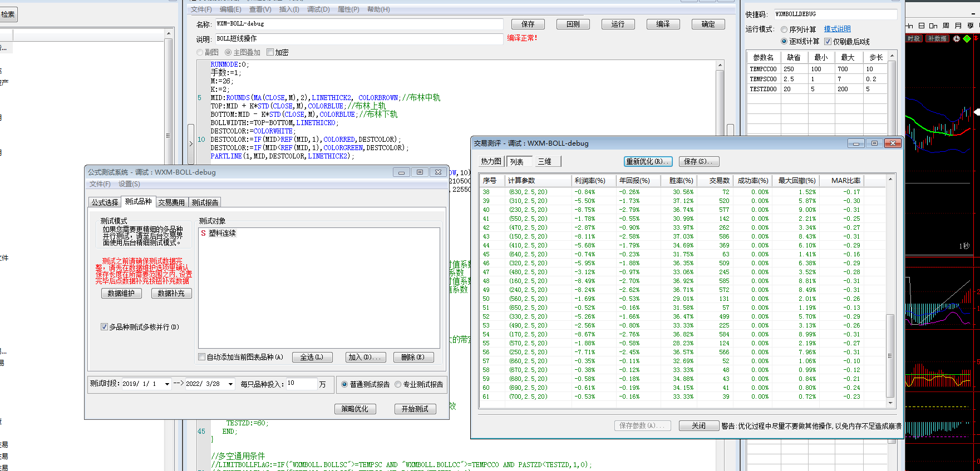
Task: Open the test end date dropdown
Action: [230, 384]
